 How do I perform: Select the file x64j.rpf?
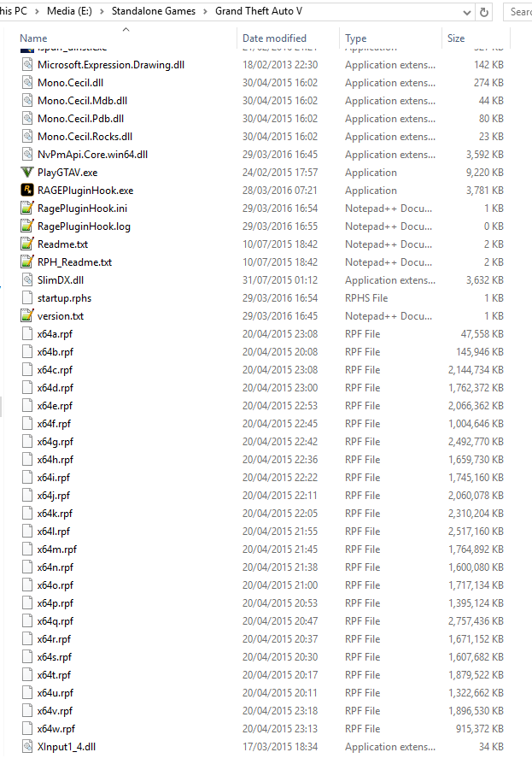point(54,496)
